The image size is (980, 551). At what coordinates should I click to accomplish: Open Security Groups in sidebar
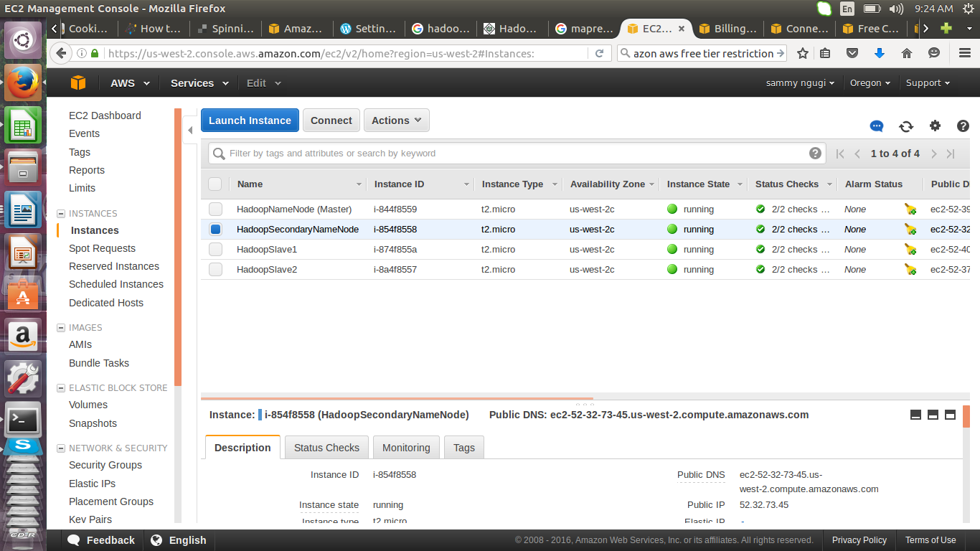[x=105, y=465]
